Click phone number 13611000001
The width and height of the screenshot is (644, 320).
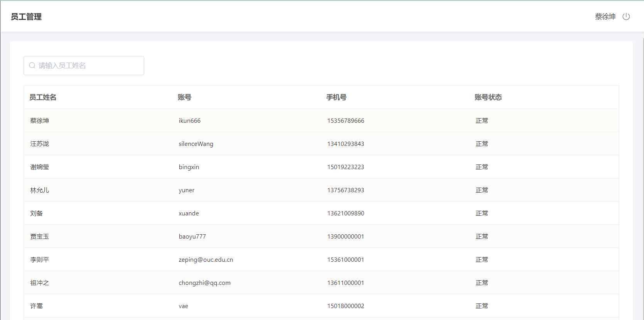(346, 283)
